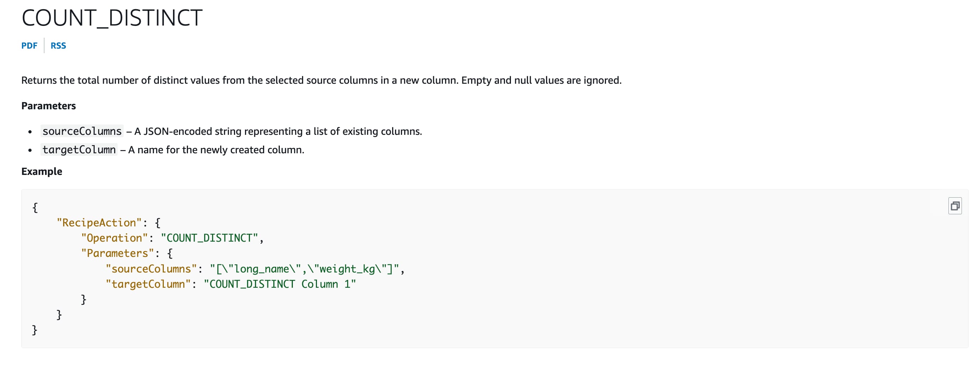Click the "Parameters" key in code block
980x369 pixels.
coord(117,253)
